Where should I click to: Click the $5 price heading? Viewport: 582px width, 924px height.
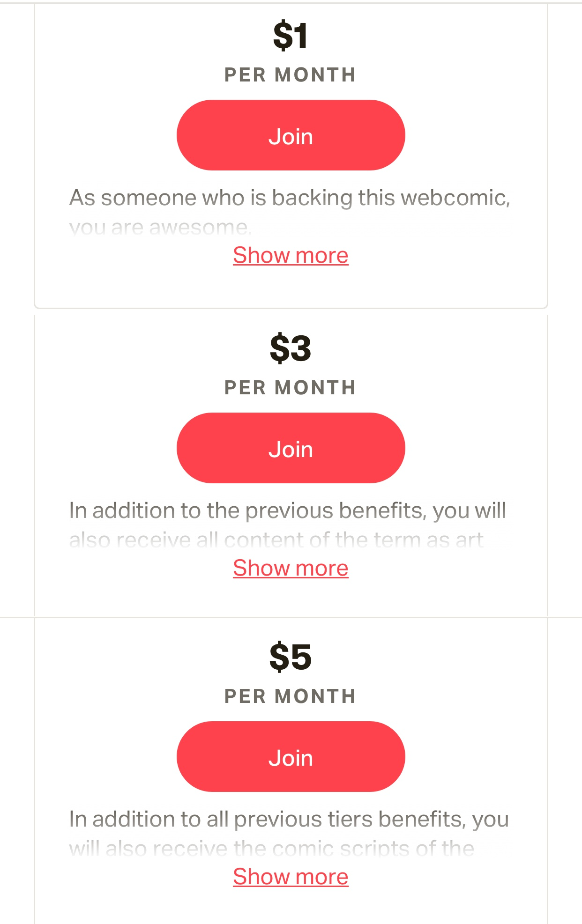point(291,657)
